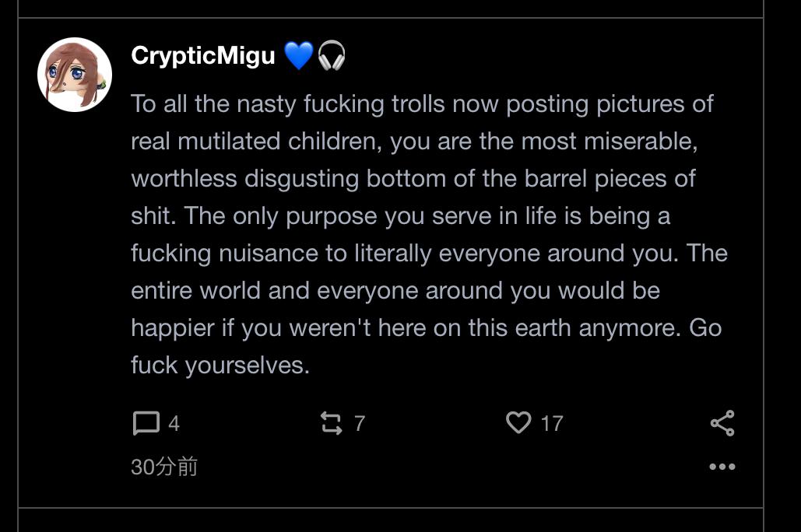The image size is (801, 532).
Task: Click the repost count number 7
Action: (x=360, y=424)
